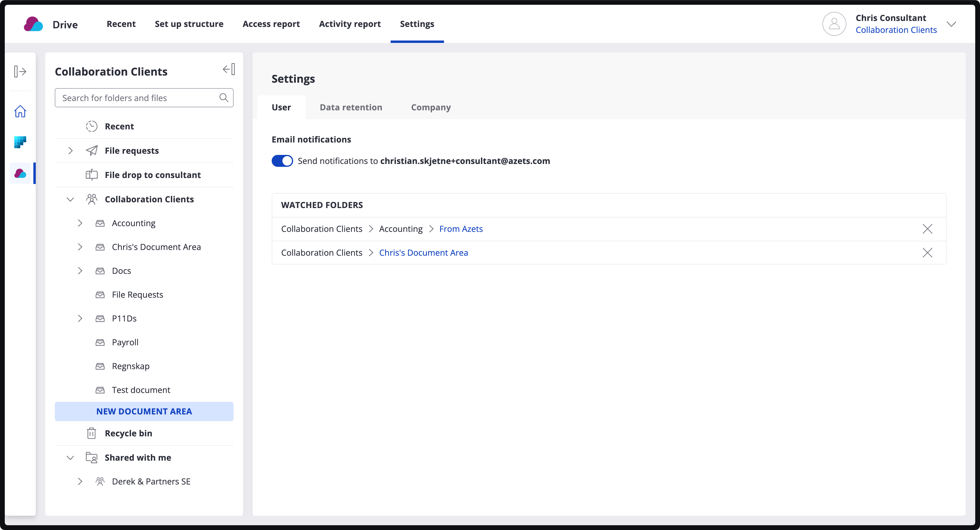
Task: Open the blue pixel app icon
Action: tap(20, 142)
